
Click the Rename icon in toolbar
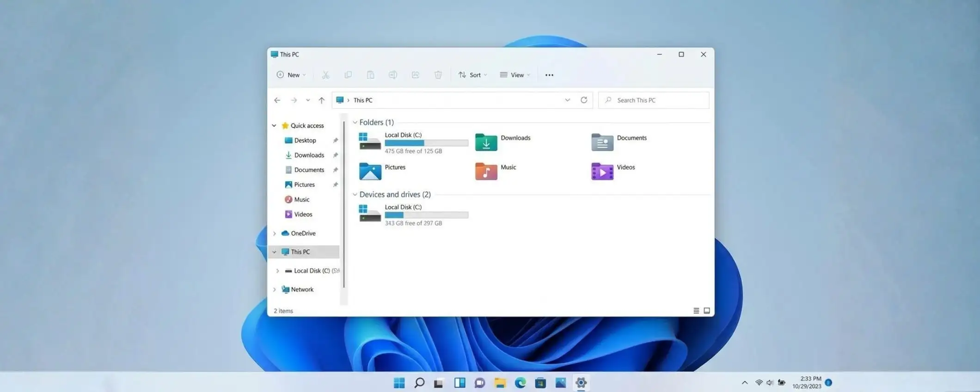click(393, 75)
